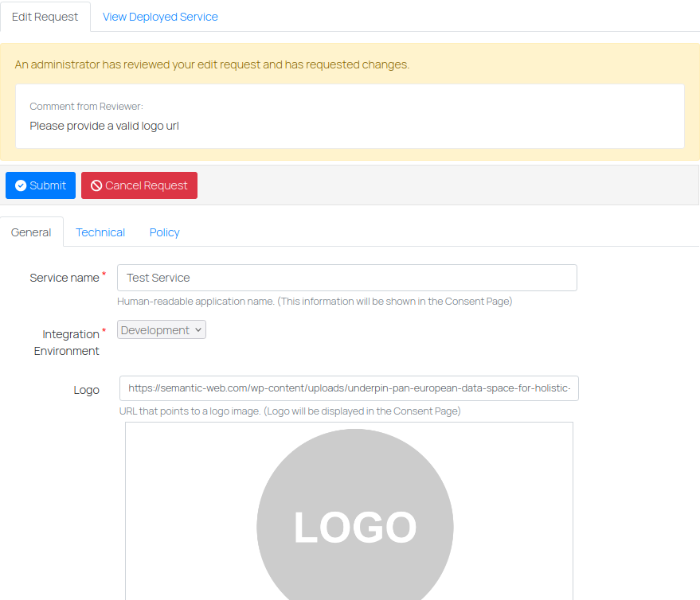Image resolution: width=700 pixels, height=600 pixels.
Task: Click reviewer comment 'Please provide a valid logo url'
Action: pyautogui.click(x=104, y=127)
